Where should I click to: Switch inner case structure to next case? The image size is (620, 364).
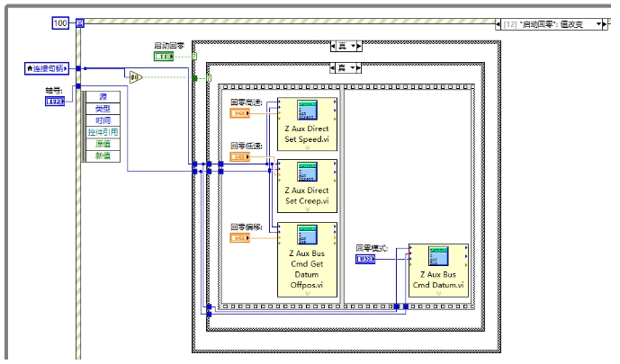[358, 68]
